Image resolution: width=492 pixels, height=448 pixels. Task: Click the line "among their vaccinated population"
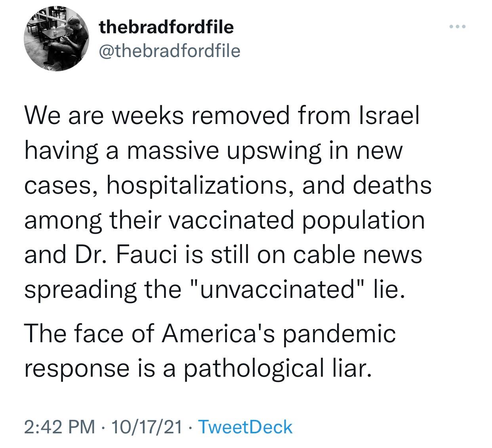(x=224, y=220)
